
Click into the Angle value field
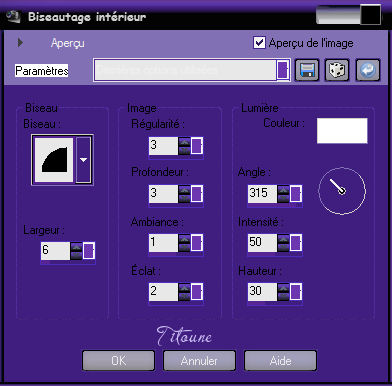pyautogui.click(x=262, y=194)
